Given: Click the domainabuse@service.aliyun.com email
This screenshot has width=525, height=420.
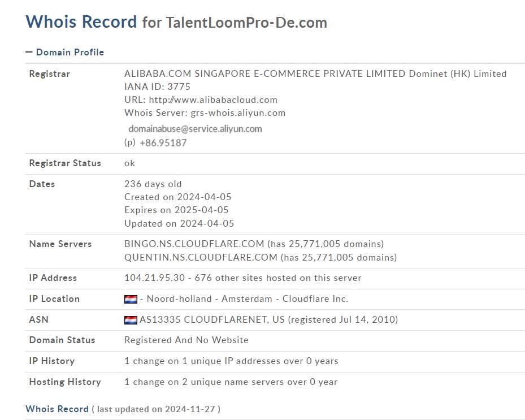Looking at the screenshot, I should (195, 129).
